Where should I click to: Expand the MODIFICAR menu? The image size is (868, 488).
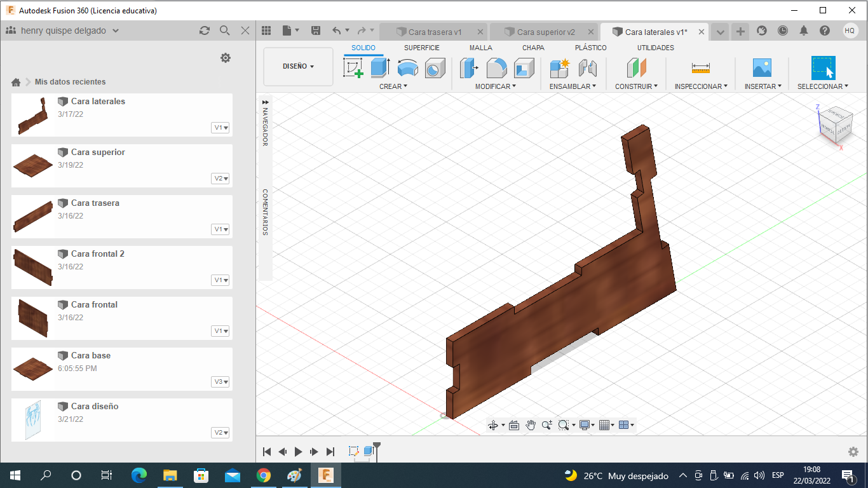(x=496, y=86)
